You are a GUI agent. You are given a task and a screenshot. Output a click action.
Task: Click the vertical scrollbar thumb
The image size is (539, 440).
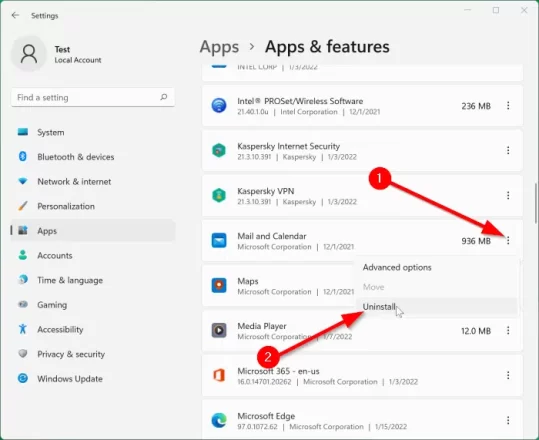535,204
